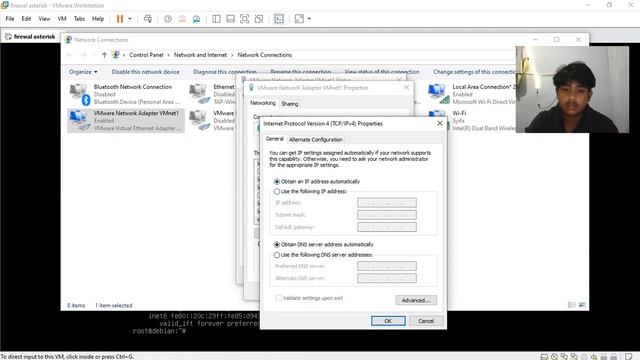Toggle the show library sidebar icon

pos(216,19)
